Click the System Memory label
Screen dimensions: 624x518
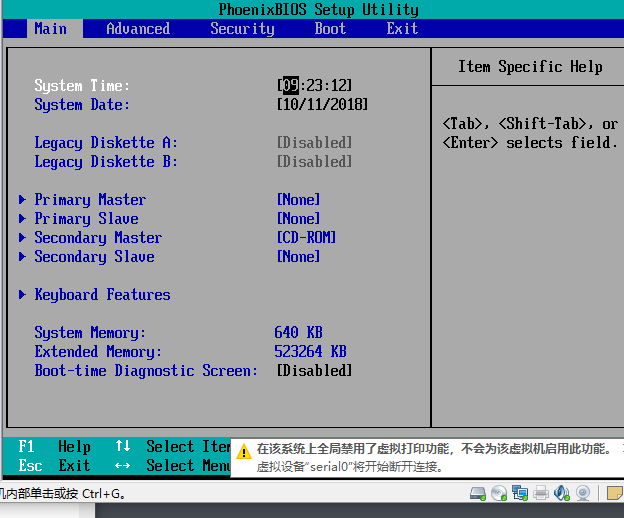(x=90, y=333)
